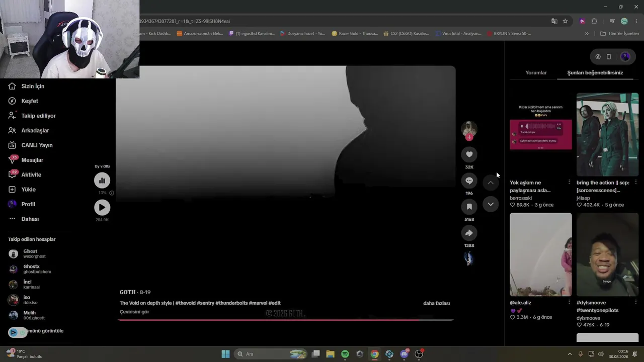Click vidIQ play button above 264.9K
The height and width of the screenshot is (362, 644).
point(102,207)
